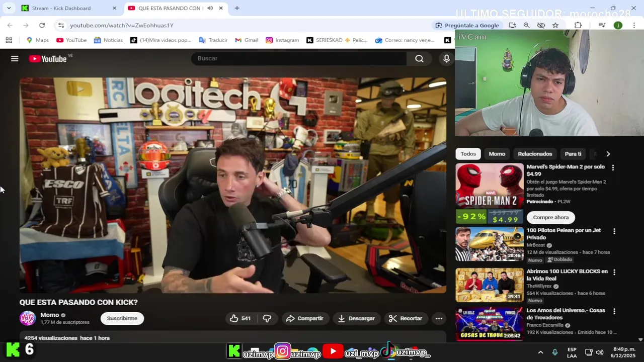The width and height of the screenshot is (644, 362).
Task: Open the Noticias bookmark
Action: (108, 40)
